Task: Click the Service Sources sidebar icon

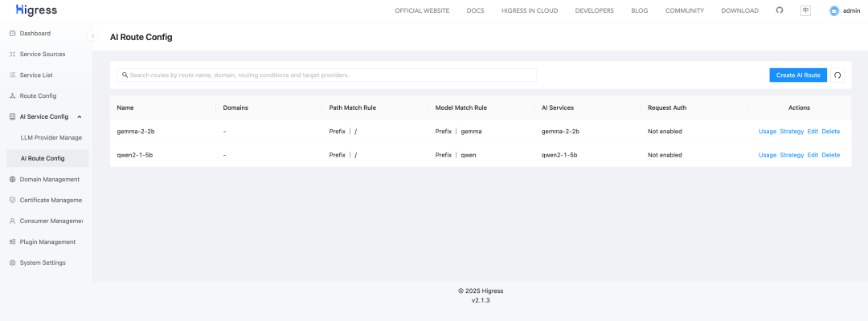Action: pos(13,54)
